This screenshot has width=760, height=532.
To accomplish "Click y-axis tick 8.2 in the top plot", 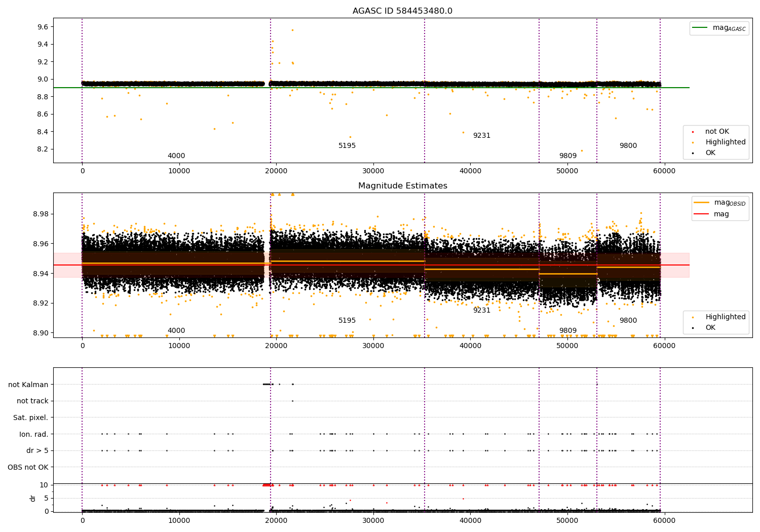I will pyautogui.click(x=43, y=149).
